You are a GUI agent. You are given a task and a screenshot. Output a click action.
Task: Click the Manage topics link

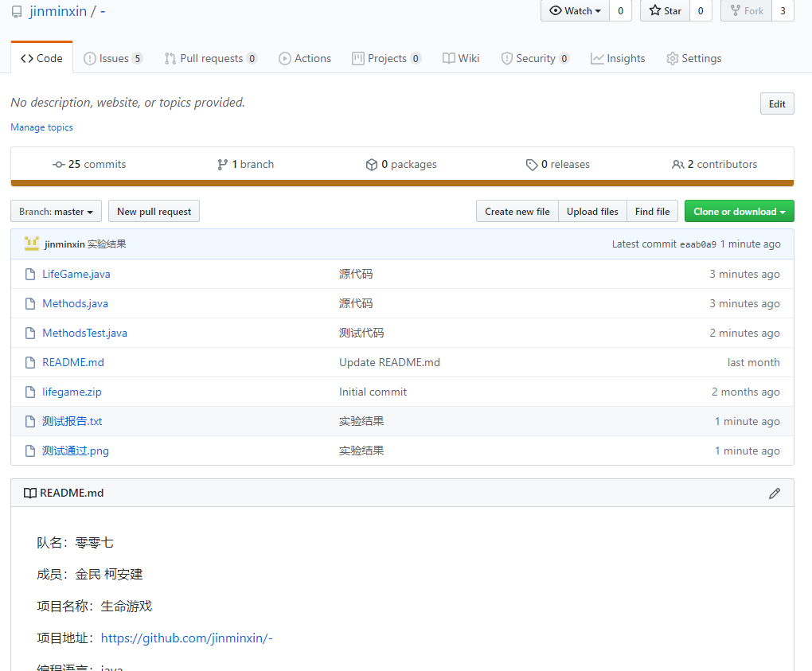click(42, 127)
